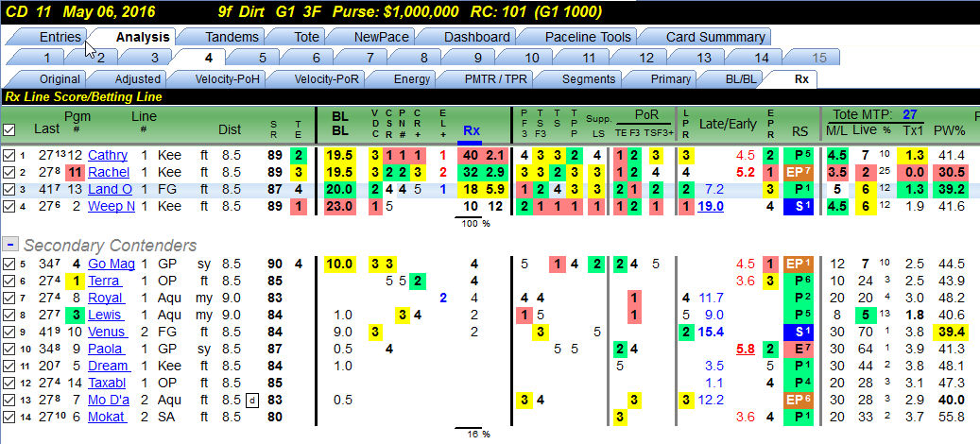Uncheck row 5 Go Mag checkbox

coord(9,265)
